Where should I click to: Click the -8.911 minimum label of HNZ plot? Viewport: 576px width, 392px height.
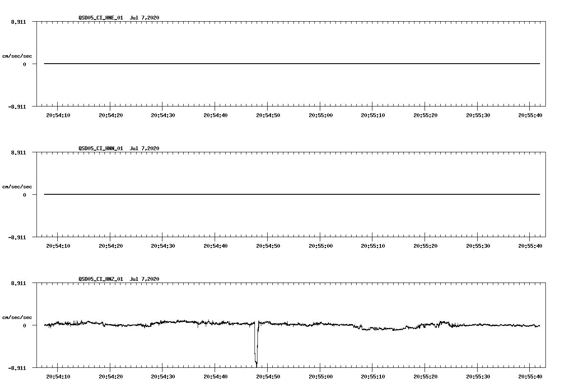tap(17, 368)
